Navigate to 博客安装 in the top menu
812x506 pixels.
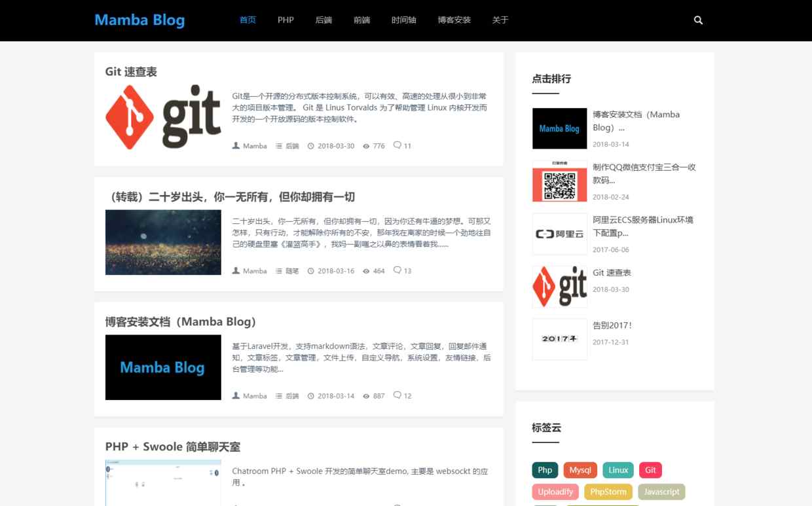[454, 20]
